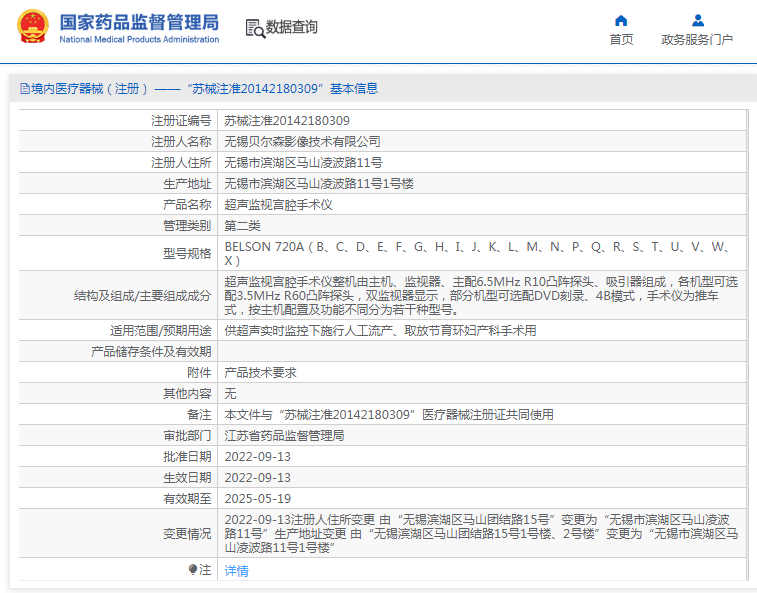The height and width of the screenshot is (593, 757).
Task: Click the 生产地址 row label
Action: pos(187,184)
